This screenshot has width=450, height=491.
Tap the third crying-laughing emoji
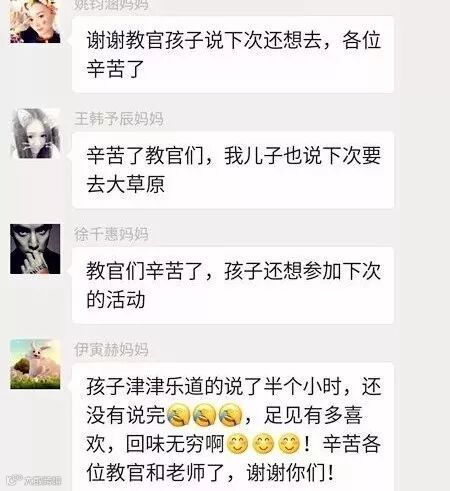[x=230, y=415]
